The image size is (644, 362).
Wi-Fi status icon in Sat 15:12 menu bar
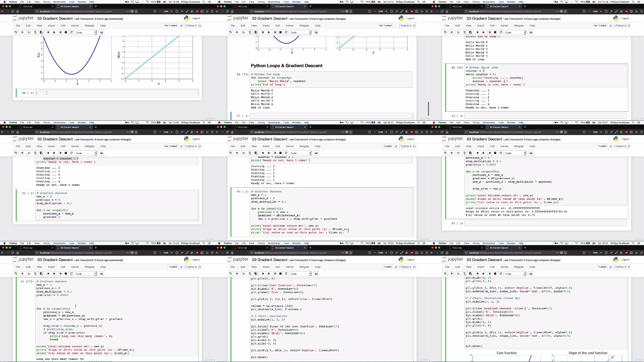(x=362, y=122)
